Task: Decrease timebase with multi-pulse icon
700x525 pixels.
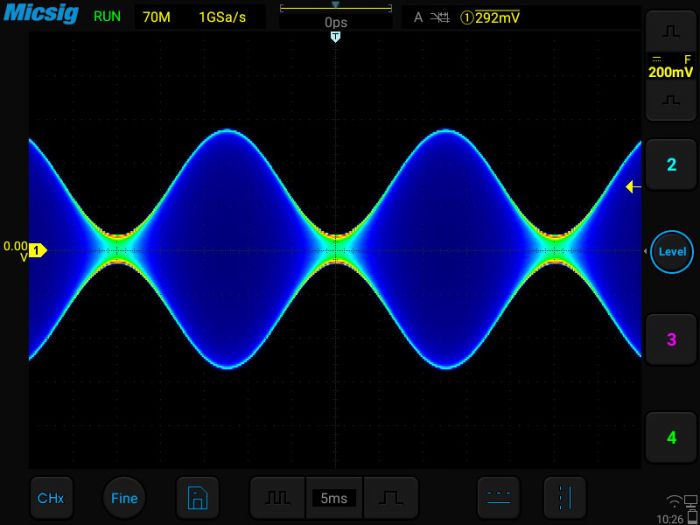Action: tap(278, 498)
